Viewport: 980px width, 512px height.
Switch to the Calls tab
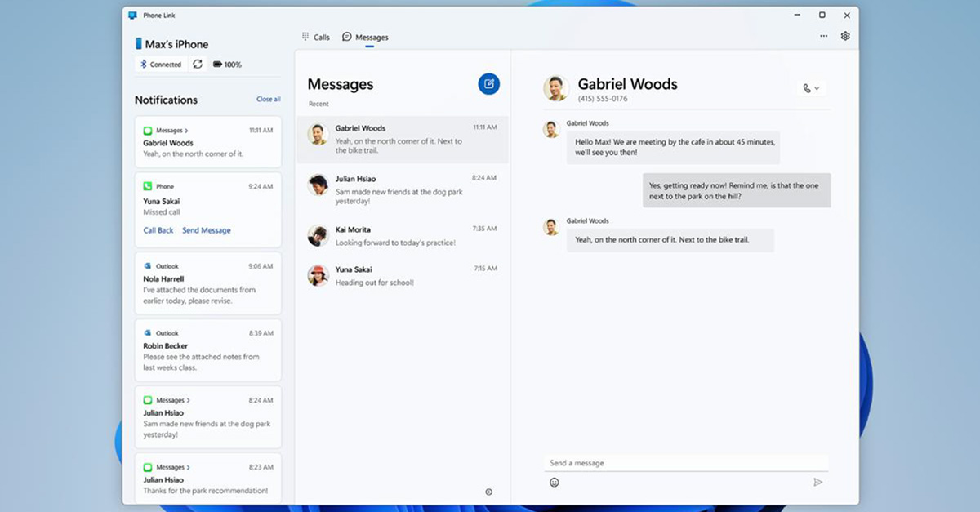[316, 38]
